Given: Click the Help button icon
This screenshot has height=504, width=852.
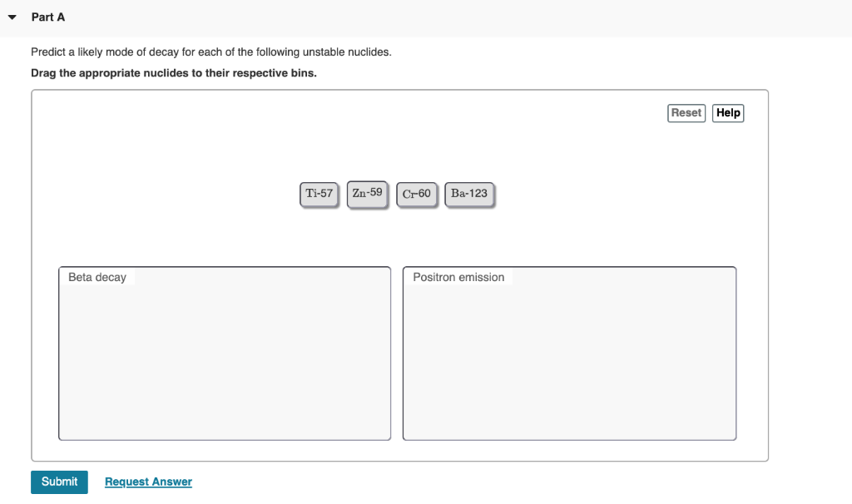Looking at the screenshot, I should tap(727, 112).
